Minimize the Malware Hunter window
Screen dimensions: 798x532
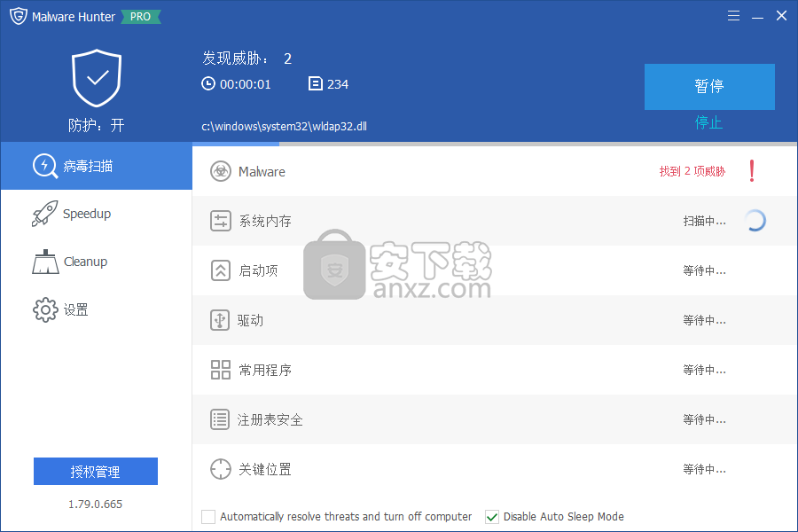(x=757, y=16)
